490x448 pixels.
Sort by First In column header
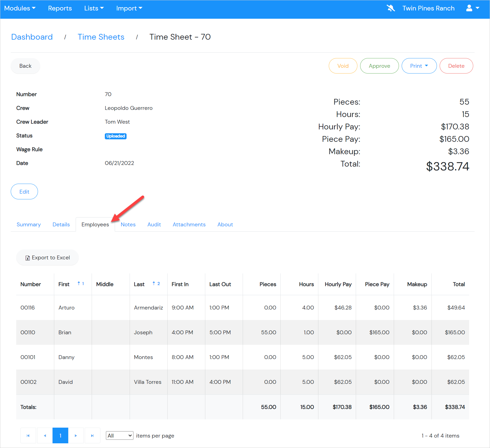[x=180, y=284]
